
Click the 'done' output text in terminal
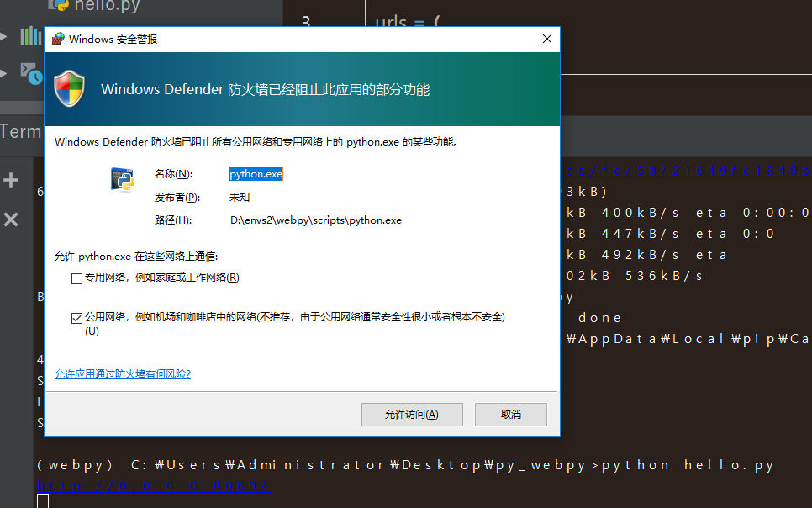599,318
